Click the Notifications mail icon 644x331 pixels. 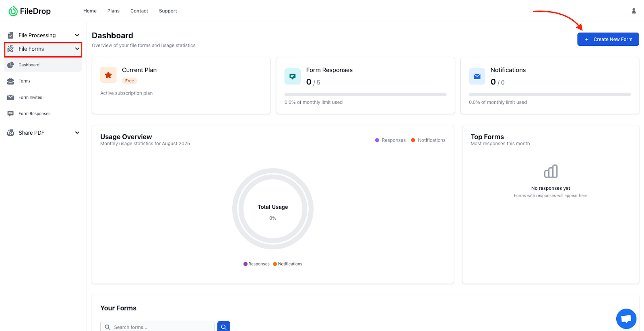pyautogui.click(x=477, y=76)
